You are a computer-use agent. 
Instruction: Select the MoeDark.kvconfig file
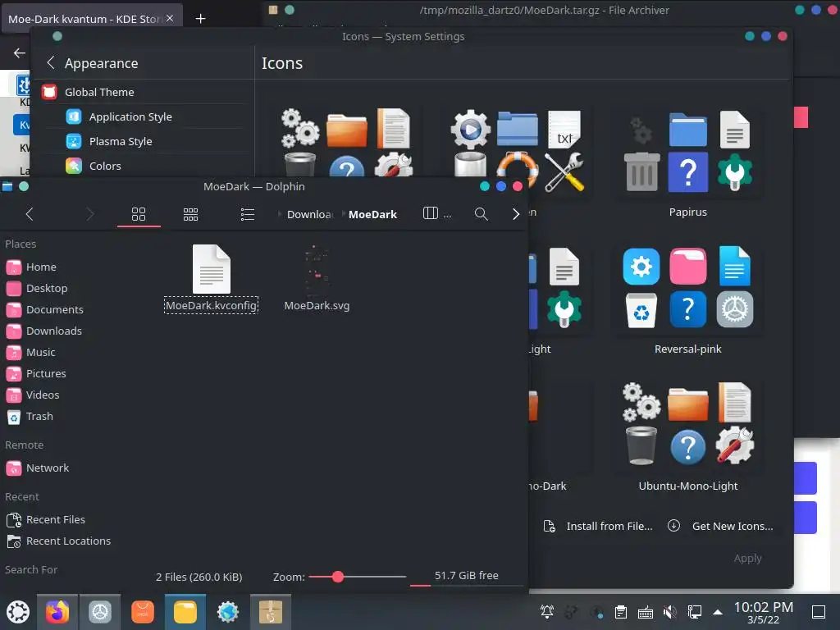point(211,279)
